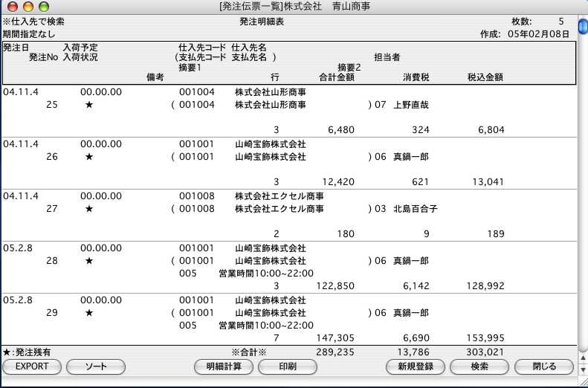The width and height of the screenshot is (588, 388).
Task: Click the 閉じる button
Action: coord(544,366)
